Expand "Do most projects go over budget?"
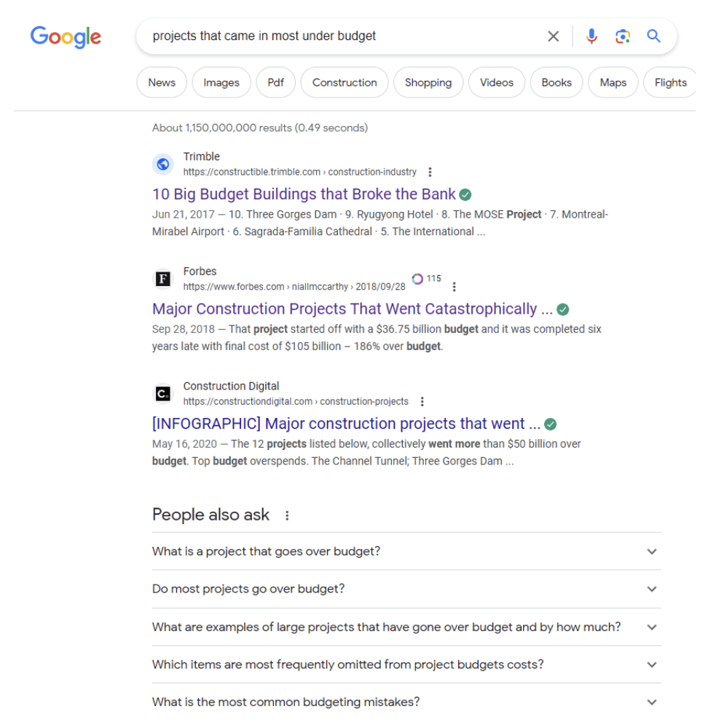Image resolution: width=716 pixels, height=728 pixels. [x=652, y=589]
